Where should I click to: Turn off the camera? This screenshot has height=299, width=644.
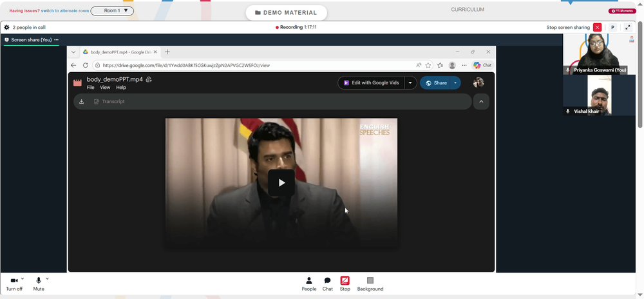(x=14, y=284)
